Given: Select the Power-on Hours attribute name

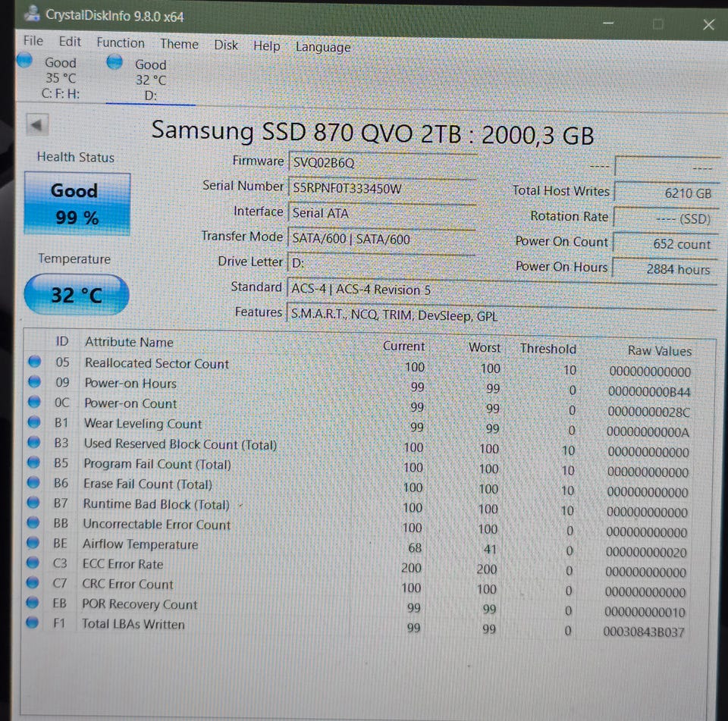Looking at the screenshot, I should pyautogui.click(x=130, y=383).
